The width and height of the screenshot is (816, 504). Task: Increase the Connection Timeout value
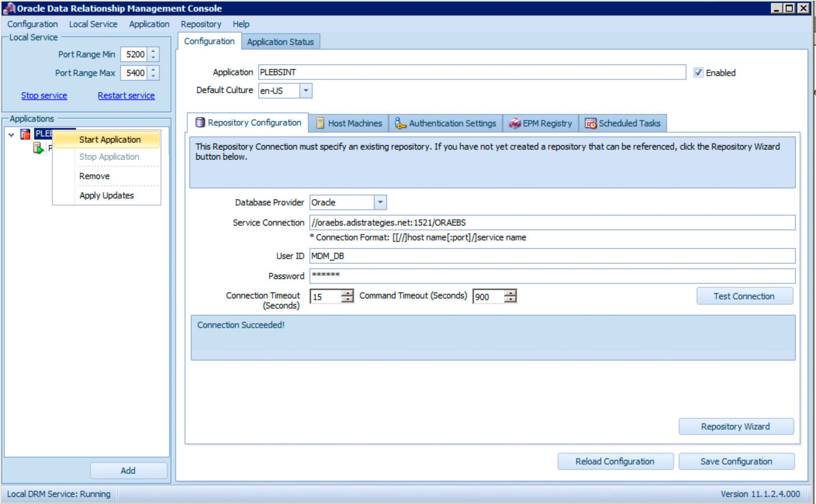click(347, 293)
